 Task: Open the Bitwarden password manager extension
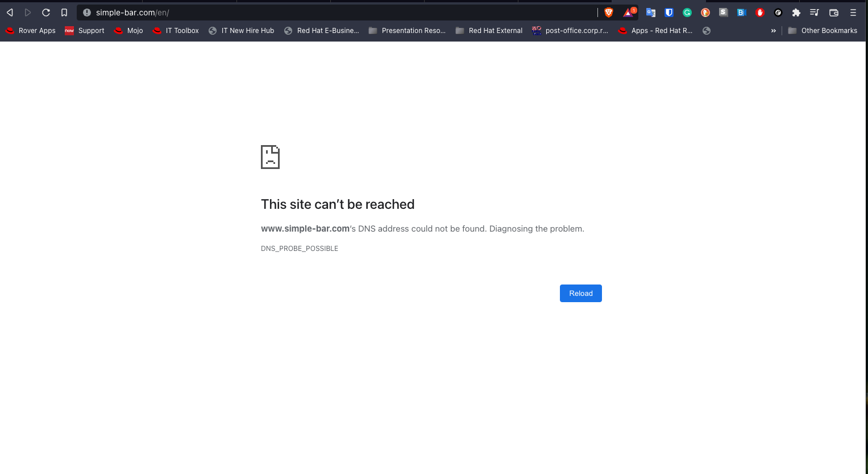(x=669, y=12)
